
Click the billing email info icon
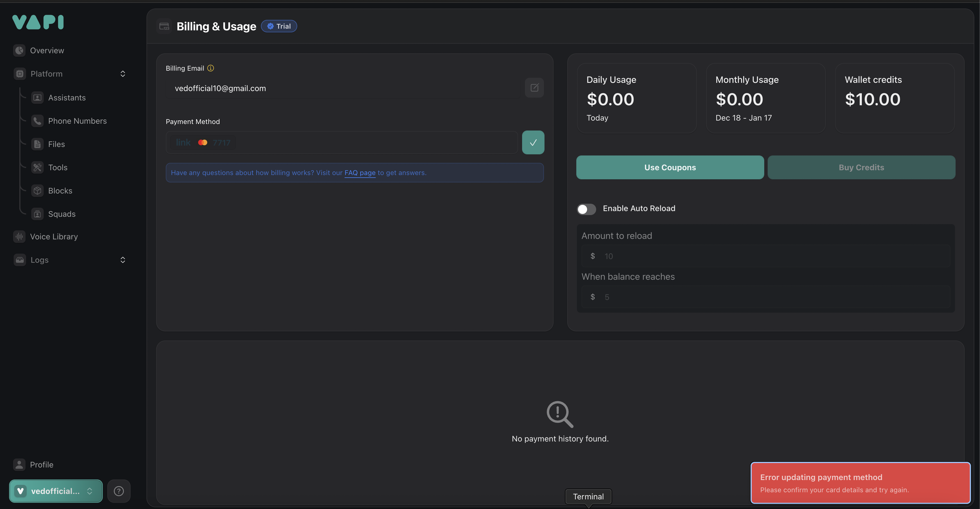point(210,68)
